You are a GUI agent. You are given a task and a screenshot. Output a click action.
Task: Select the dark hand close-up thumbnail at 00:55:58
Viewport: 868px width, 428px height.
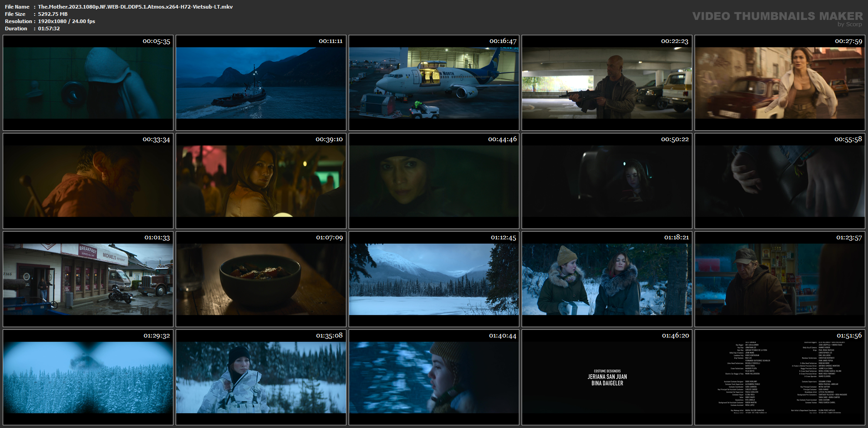point(780,181)
